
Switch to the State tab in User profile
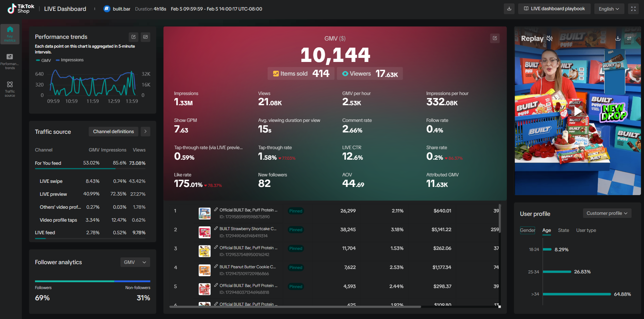563,230
